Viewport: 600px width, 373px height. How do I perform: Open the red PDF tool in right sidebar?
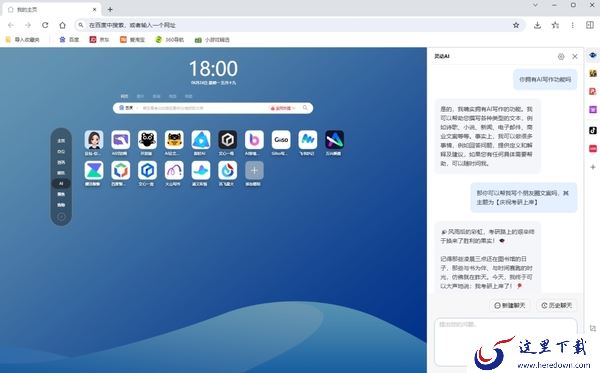pos(593,91)
